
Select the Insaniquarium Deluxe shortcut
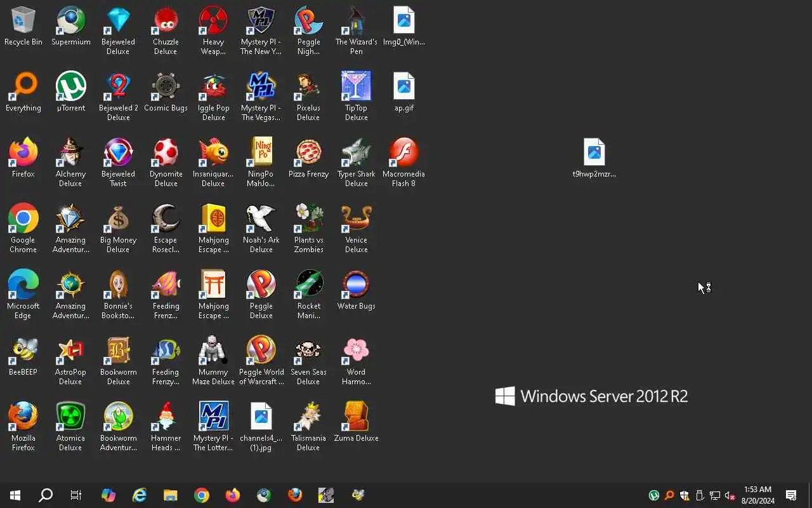[x=213, y=163]
